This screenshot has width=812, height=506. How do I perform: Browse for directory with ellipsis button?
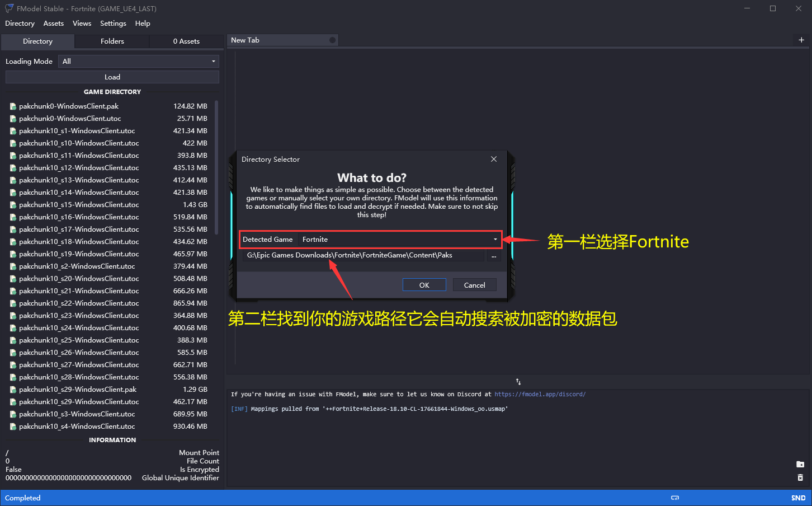494,256
